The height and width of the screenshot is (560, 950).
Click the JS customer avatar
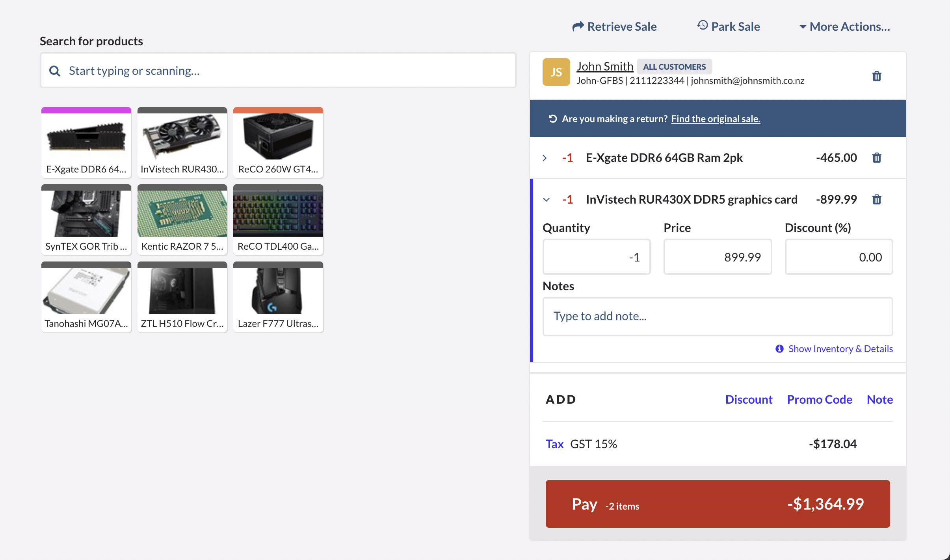point(556,72)
